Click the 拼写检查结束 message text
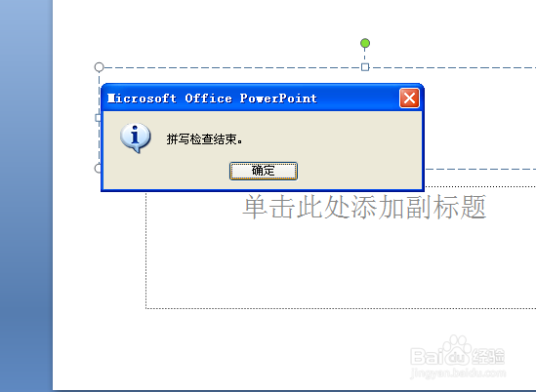Image resolution: width=536 pixels, height=392 pixels. (x=204, y=139)
